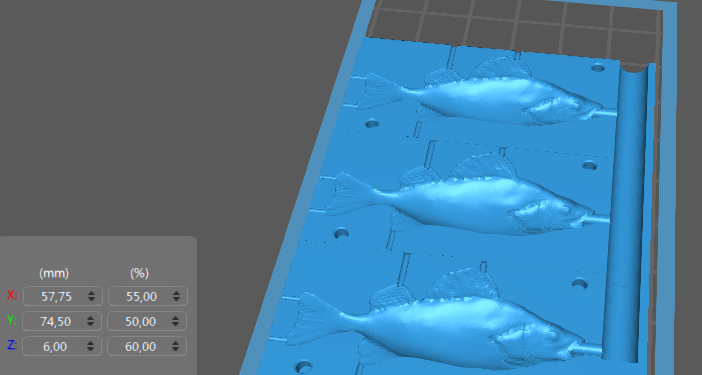The height and width of the screenshot is (375, 702).
Task: Decrease Y percent value with down arrow
Action: 176,324
